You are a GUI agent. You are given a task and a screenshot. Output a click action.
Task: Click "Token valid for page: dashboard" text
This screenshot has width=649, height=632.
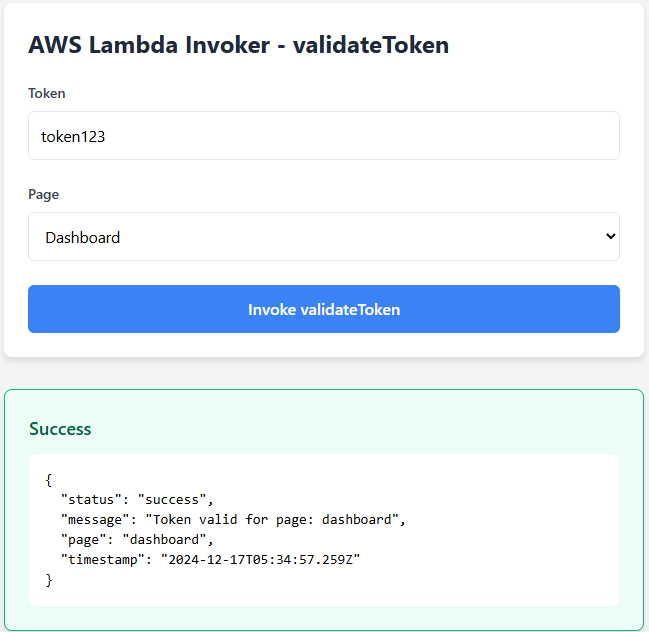[x=275, y=519]
